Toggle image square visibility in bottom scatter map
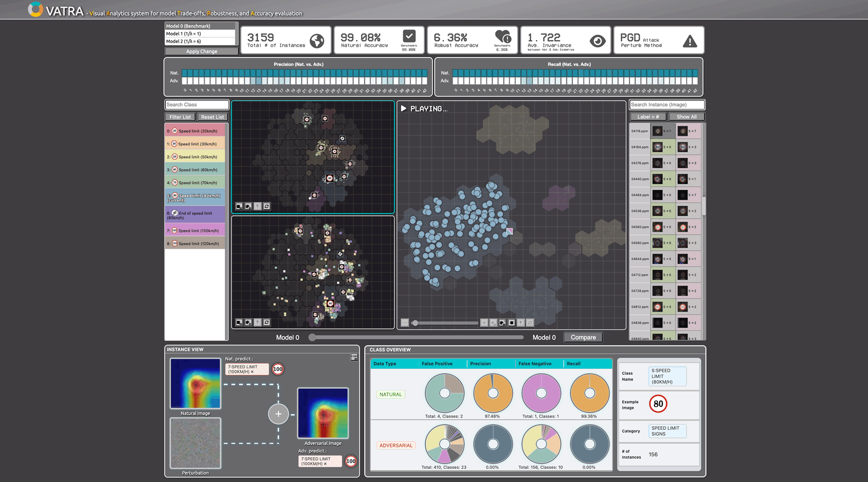 (x=239, y=322)
